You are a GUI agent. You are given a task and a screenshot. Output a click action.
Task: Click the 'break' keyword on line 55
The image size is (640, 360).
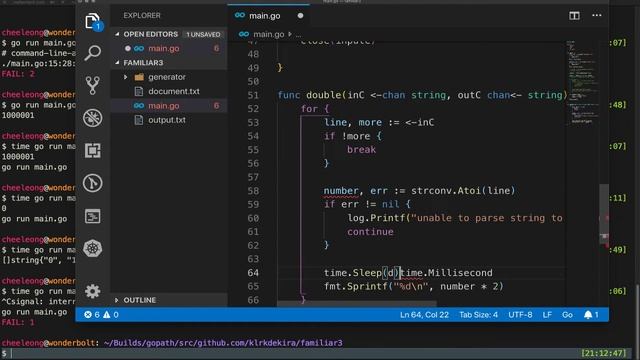361,150
